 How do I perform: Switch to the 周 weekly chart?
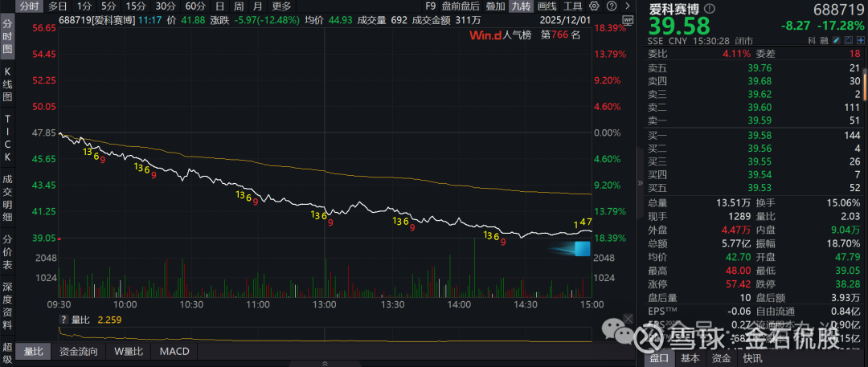(239, 6)
